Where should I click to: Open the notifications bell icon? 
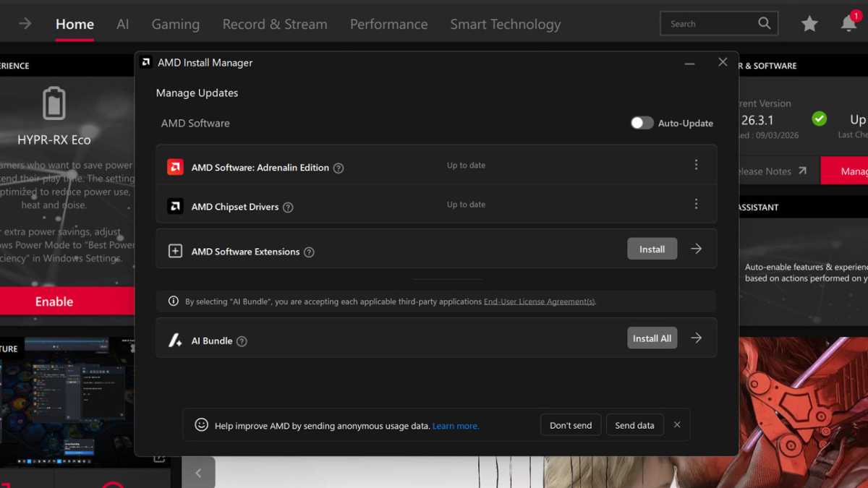click(x=847, y=23)
